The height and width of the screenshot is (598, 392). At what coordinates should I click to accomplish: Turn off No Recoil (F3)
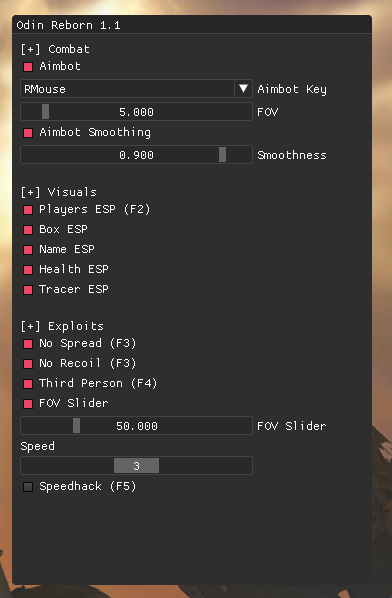click(28, 363)
